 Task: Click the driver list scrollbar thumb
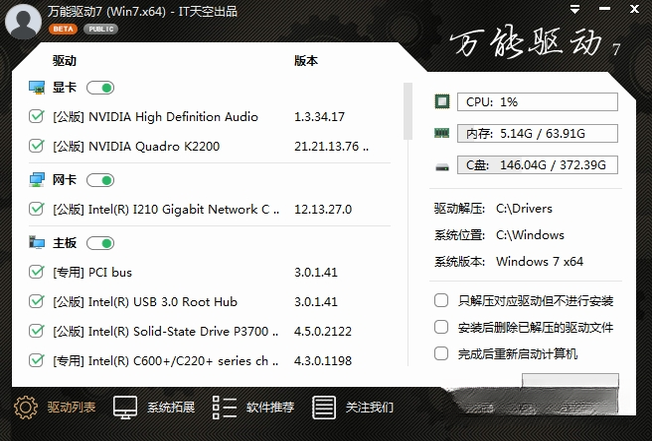click(x=408, y=111)
